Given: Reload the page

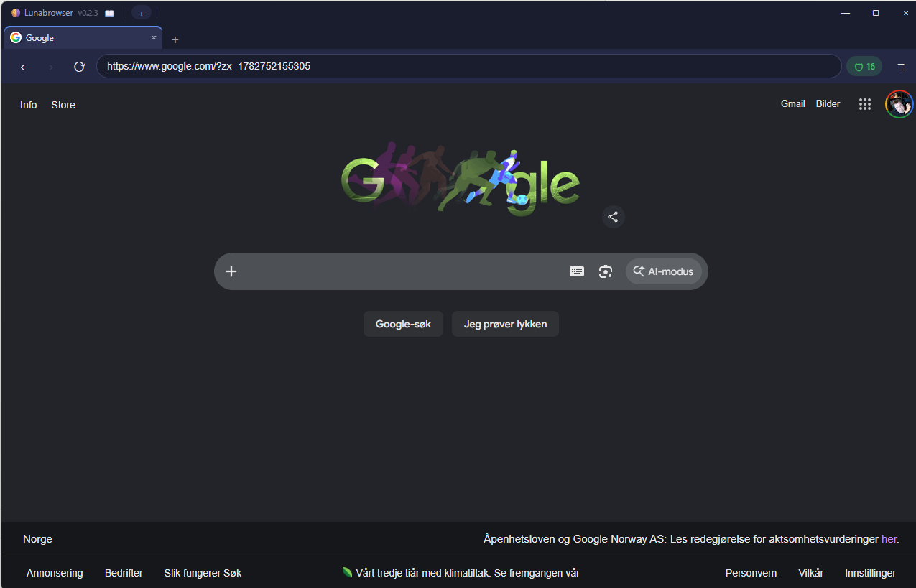Looking at the screenshot, I should pos(80,67).
